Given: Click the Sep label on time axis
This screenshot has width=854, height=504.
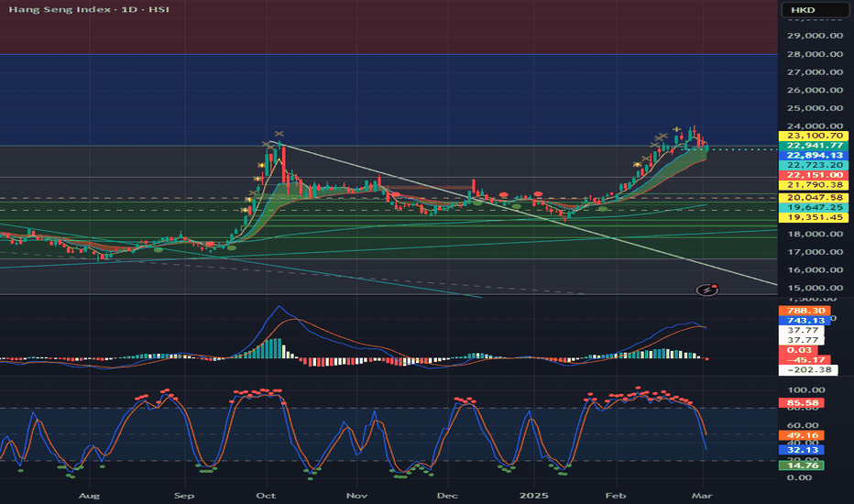Looking at the screenshot, I should tap(184, 495).
